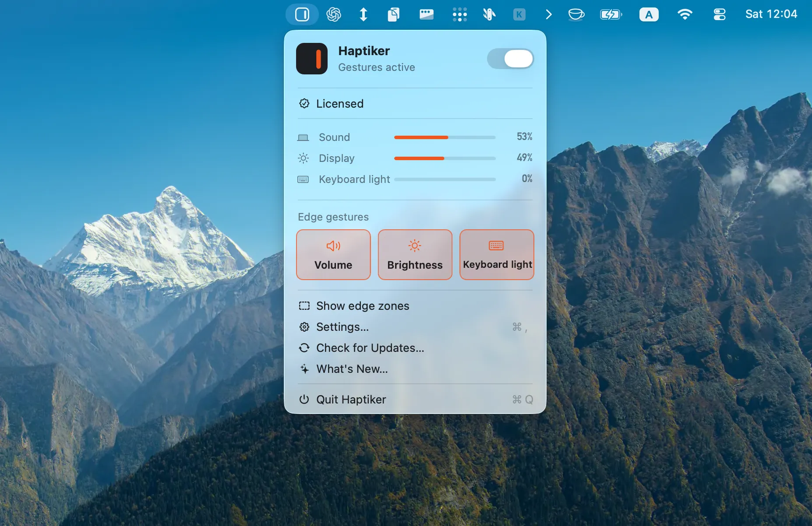The width and height of the screenshot is (812, 526).
Task: Click the blue K menu bar icon
Action: coord(519,14)
